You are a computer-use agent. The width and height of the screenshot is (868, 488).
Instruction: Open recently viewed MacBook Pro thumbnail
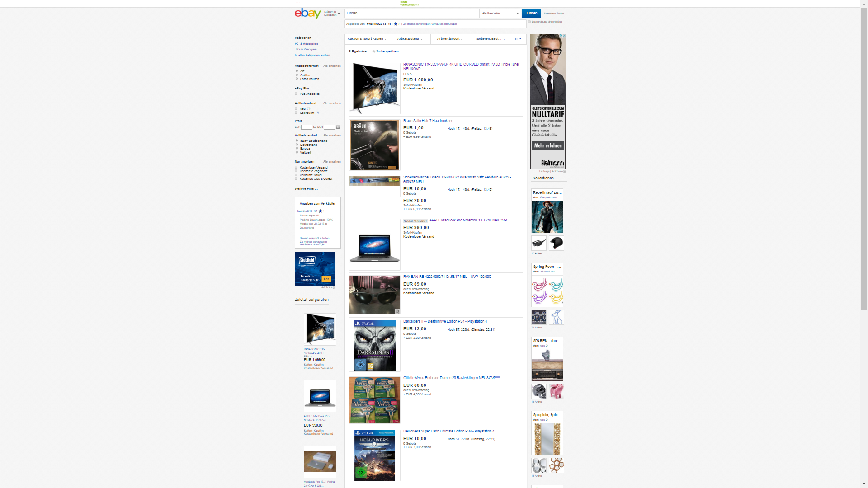pyautogui.click(x=320, y=395)
